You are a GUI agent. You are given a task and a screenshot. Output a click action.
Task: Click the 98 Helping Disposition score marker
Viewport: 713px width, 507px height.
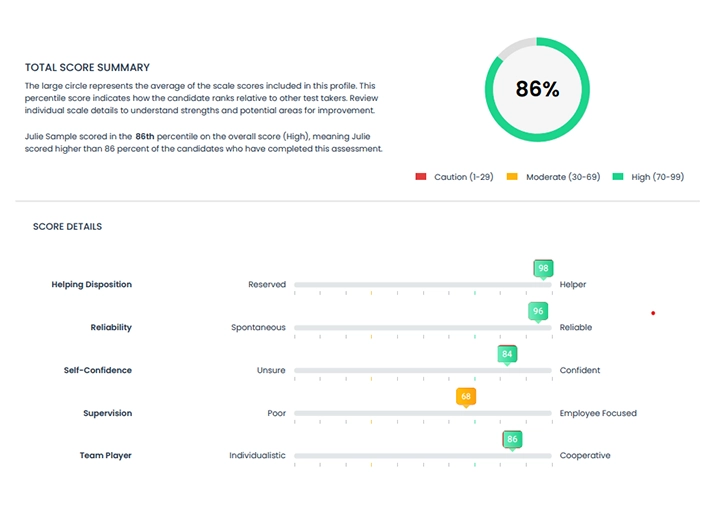tap(543, 269)
